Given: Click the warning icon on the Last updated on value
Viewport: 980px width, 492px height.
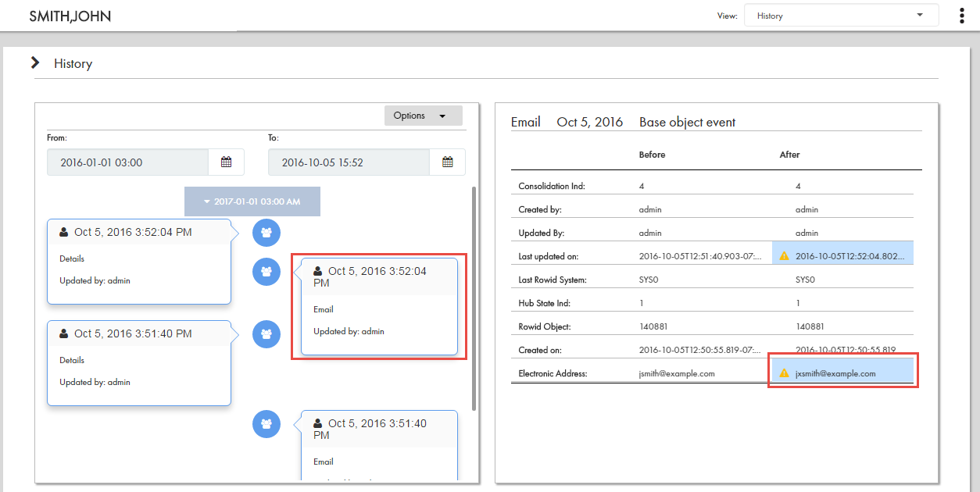Looking at the screenshot, I should tap(785, 253).
